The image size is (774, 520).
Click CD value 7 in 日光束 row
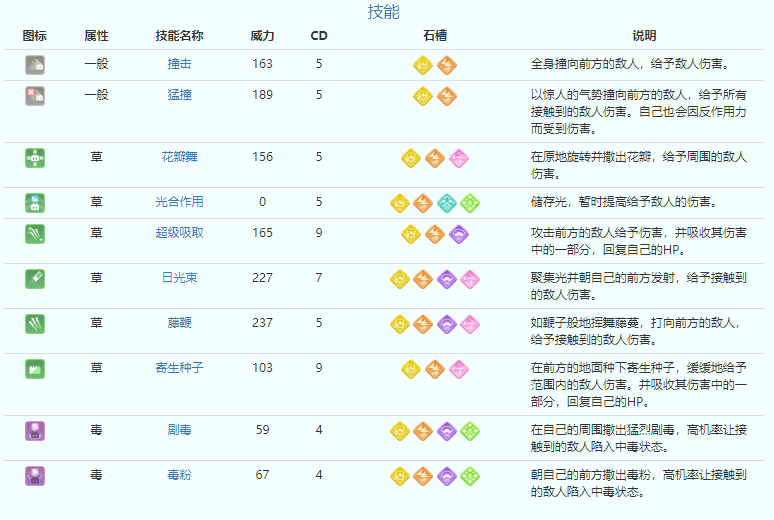pyautogui.click(x=319, y=278)
